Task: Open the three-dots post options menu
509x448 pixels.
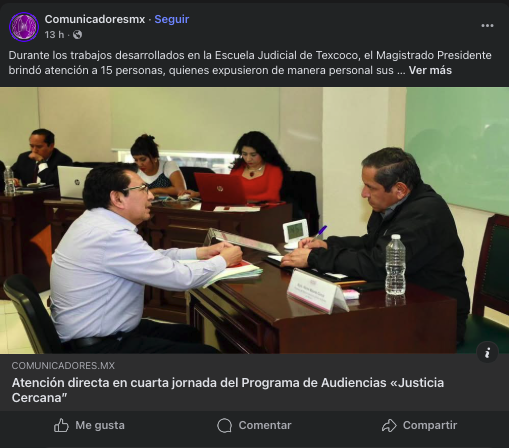Action: click(x=487, y=26)
